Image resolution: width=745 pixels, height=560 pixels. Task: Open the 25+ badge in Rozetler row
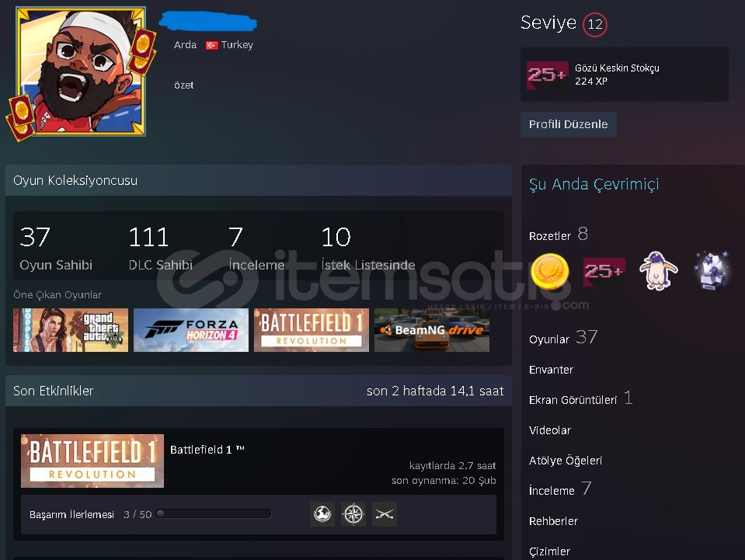[x=604, y=272]
